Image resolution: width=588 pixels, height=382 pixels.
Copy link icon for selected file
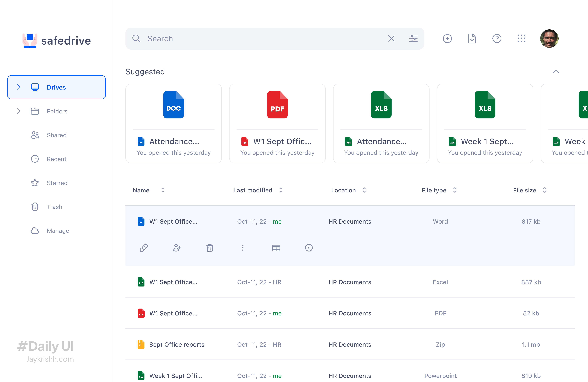pyautogui.click(x=144, y=248)
